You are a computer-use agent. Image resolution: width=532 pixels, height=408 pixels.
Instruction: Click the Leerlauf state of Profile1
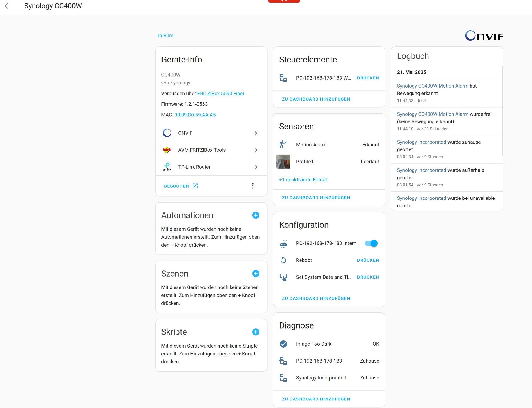click(x=370, y=162)
